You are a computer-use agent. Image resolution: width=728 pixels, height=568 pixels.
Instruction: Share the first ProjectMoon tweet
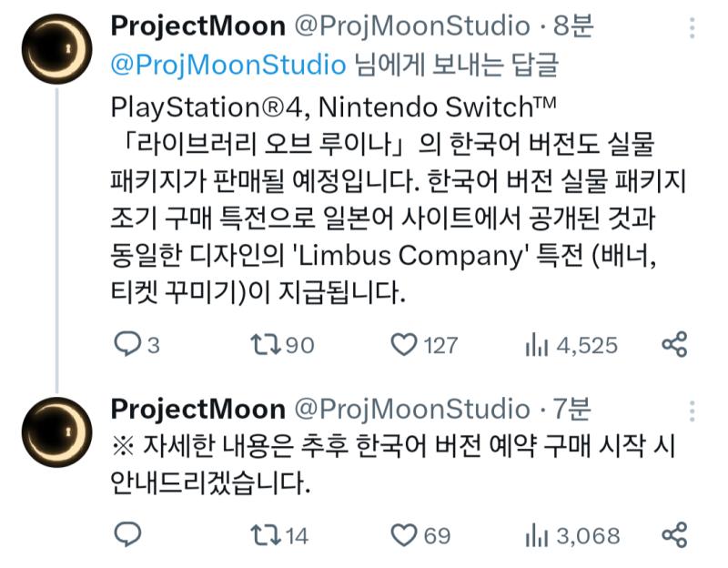pyautogui.click(x=673, y=345)
